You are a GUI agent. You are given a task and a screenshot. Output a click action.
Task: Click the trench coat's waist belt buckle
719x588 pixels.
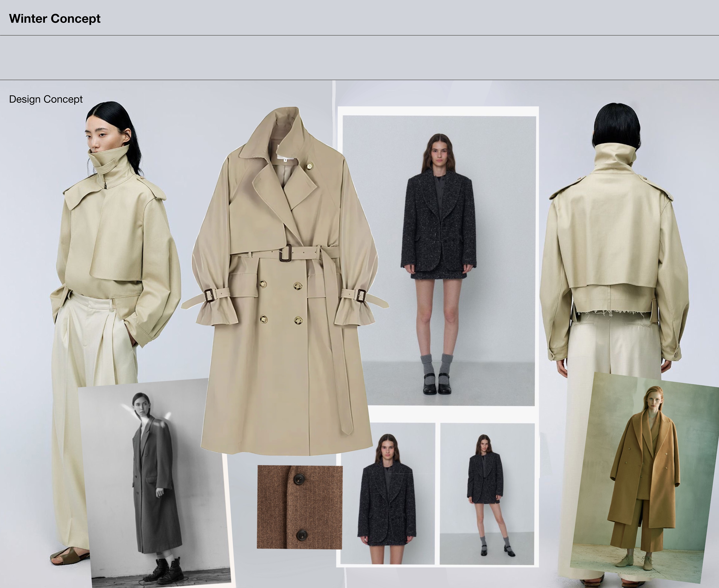click(x=285, y=253)
